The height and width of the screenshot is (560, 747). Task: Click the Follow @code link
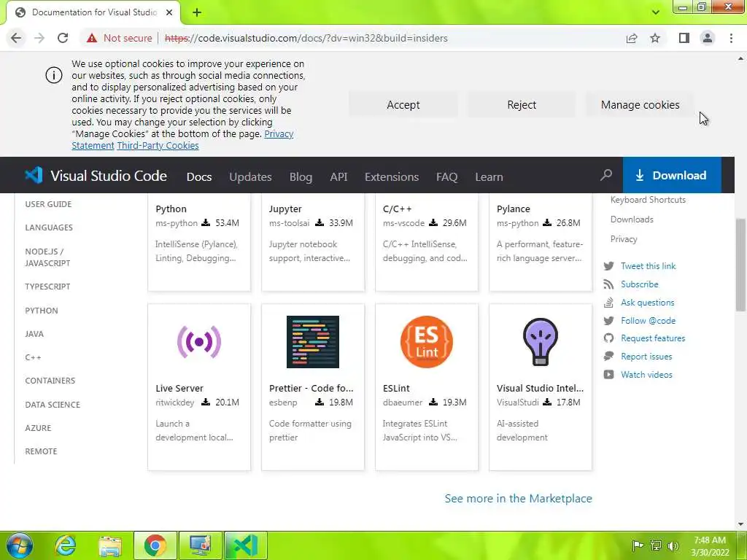pos(648,321)
